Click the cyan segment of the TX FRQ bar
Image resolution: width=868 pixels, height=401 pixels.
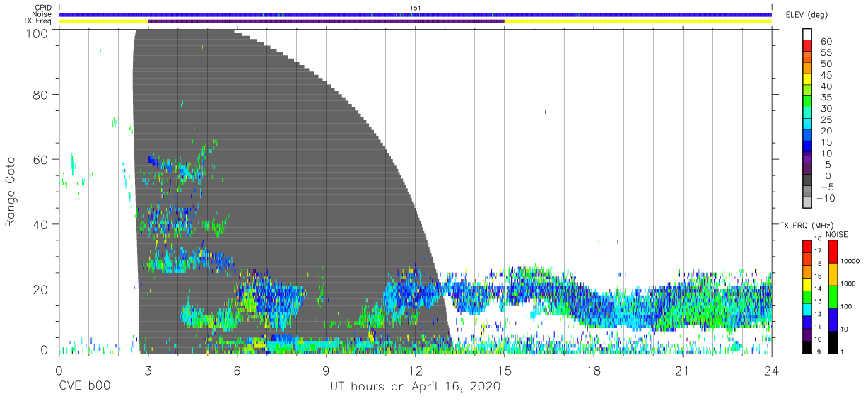[807, 309]
